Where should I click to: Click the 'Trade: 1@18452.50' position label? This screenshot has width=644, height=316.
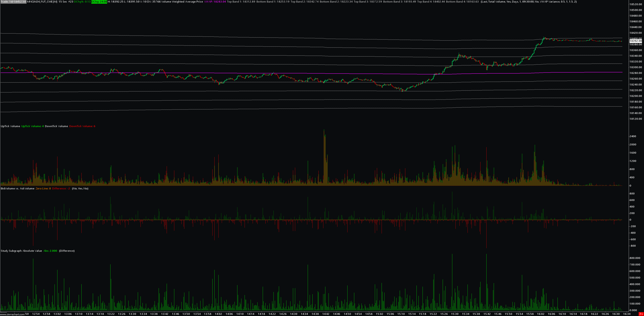tap(13, 2)
